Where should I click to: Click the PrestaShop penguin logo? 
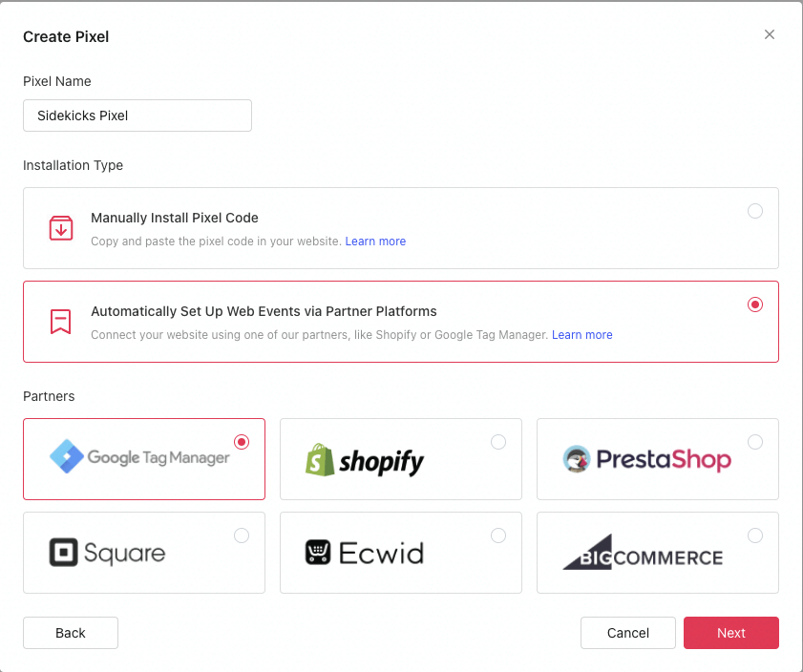(x=577, y=458)
